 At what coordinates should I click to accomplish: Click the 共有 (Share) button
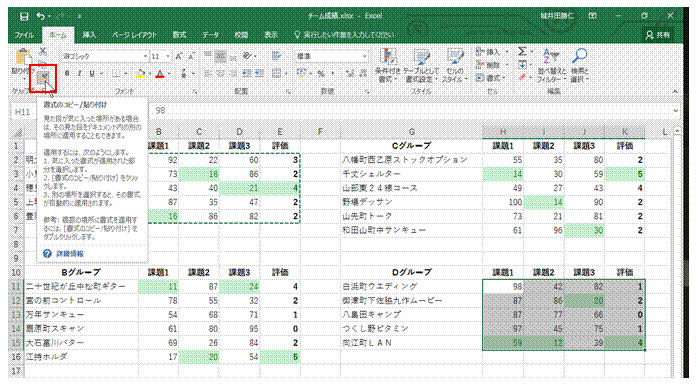tap(658, 35)
